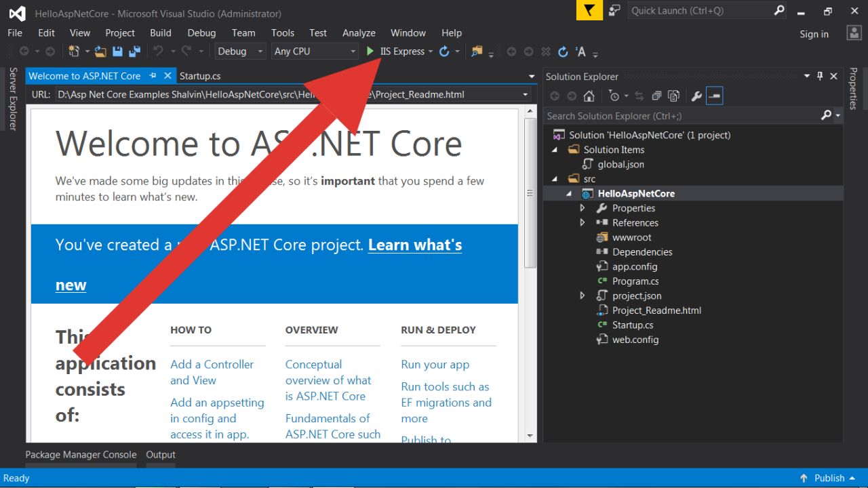Open the IIS Express launch target dropdown arrow
The image size is (868, 488).
(431, 52)
